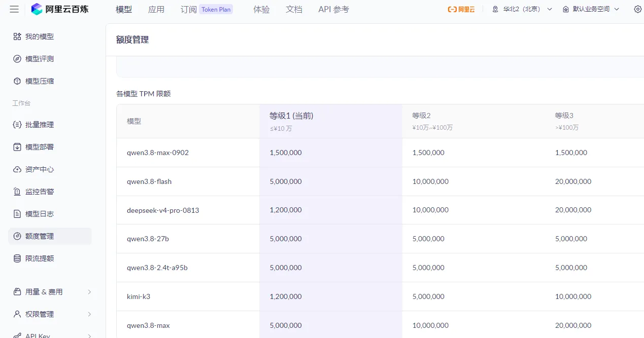Open the 体验 top tab
This screenshot has height=338, width=644.
261,9
